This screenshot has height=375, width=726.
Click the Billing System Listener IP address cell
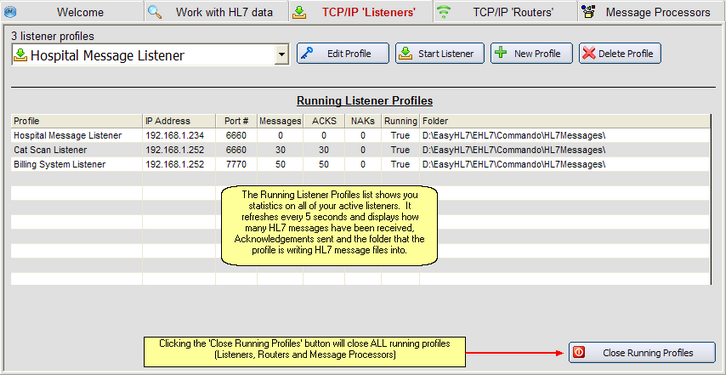pyautogui.click(x=179, y=164)
